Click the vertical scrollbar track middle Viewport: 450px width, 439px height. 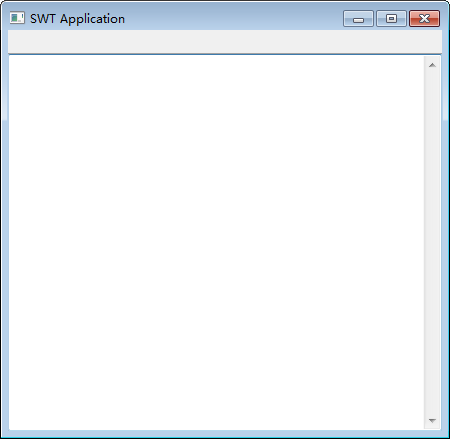coord(432,243)
